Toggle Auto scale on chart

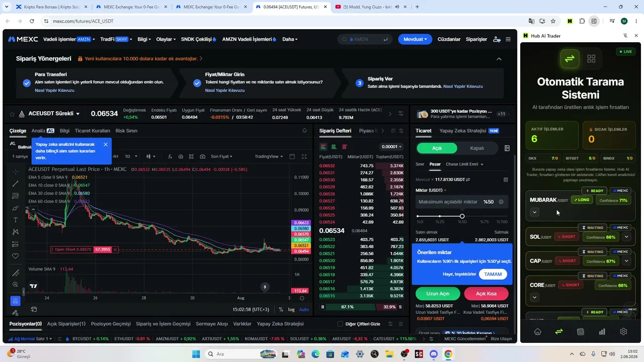(304, 309)
